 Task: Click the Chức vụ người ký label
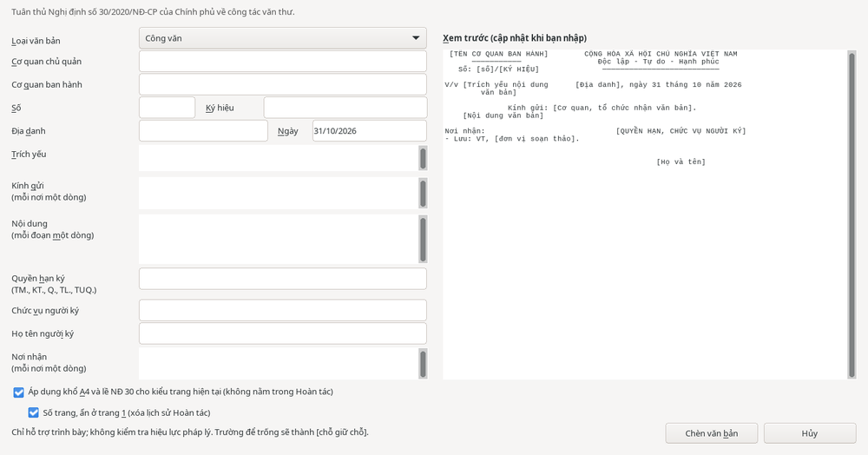point(45,311)
